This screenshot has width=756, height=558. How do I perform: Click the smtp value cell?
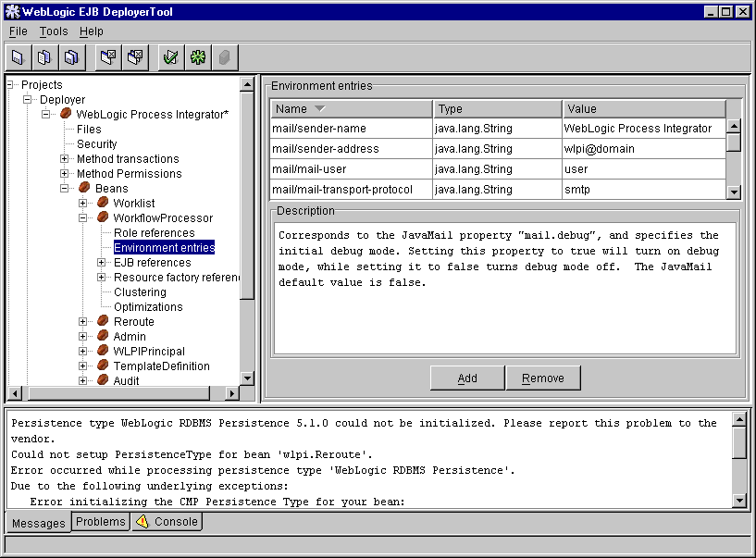pyautogui.click(x=644, y=189)
